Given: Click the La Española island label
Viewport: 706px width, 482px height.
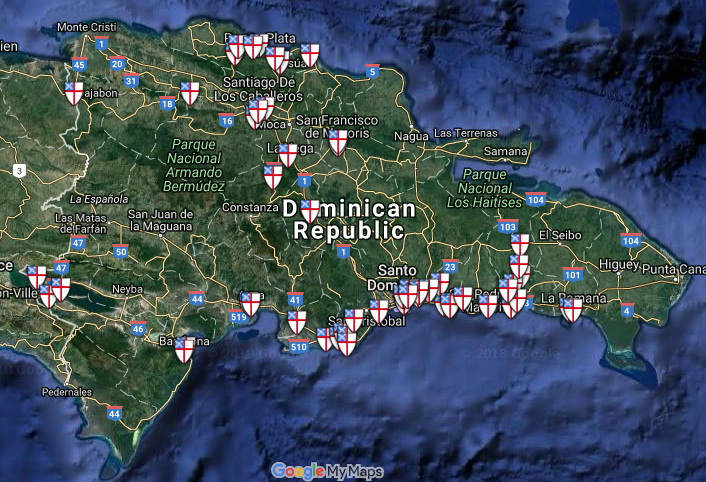Looking at the screenshot, I should coord(99,199).
